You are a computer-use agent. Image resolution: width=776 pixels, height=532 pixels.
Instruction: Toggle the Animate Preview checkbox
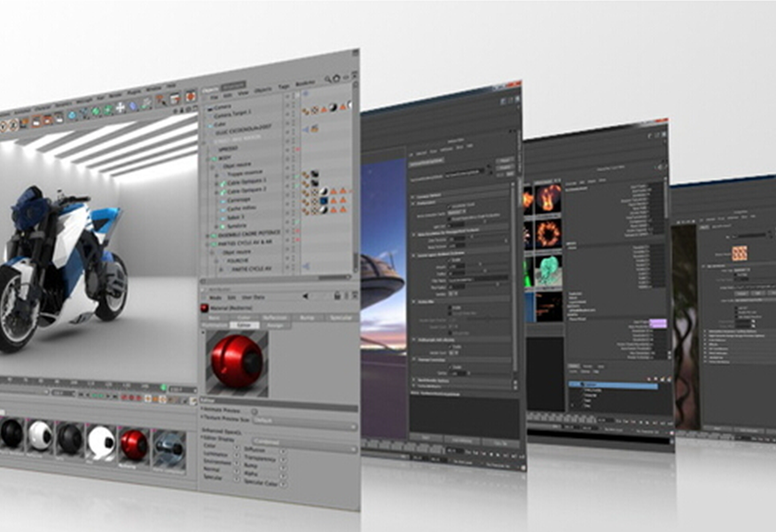[x=255, y=411]
